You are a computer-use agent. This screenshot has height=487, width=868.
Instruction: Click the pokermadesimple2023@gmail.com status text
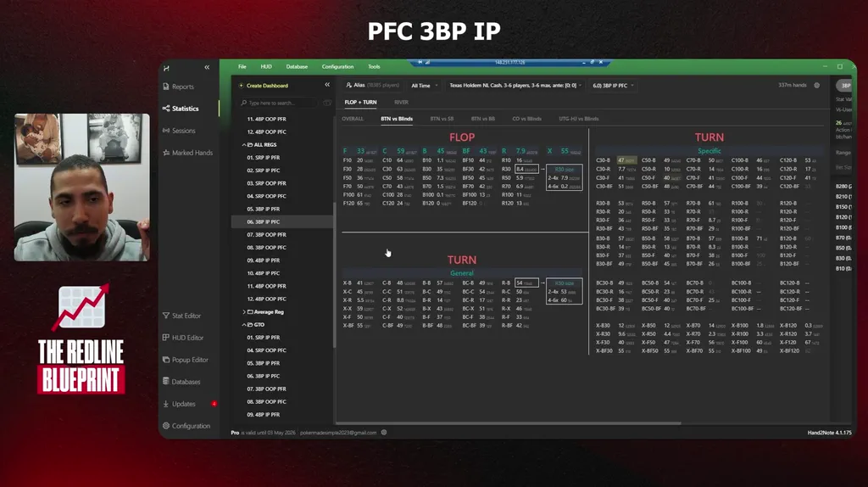point(338,433)
